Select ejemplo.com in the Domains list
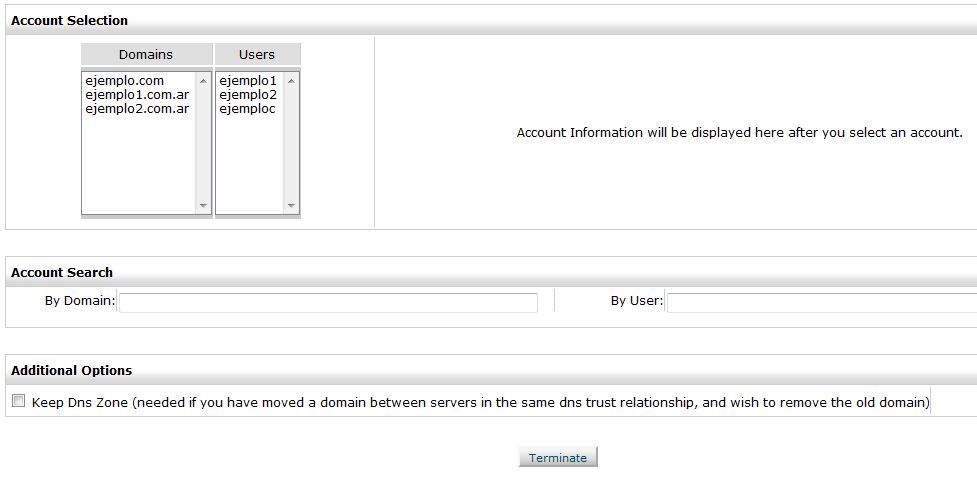 coord(125,81)
